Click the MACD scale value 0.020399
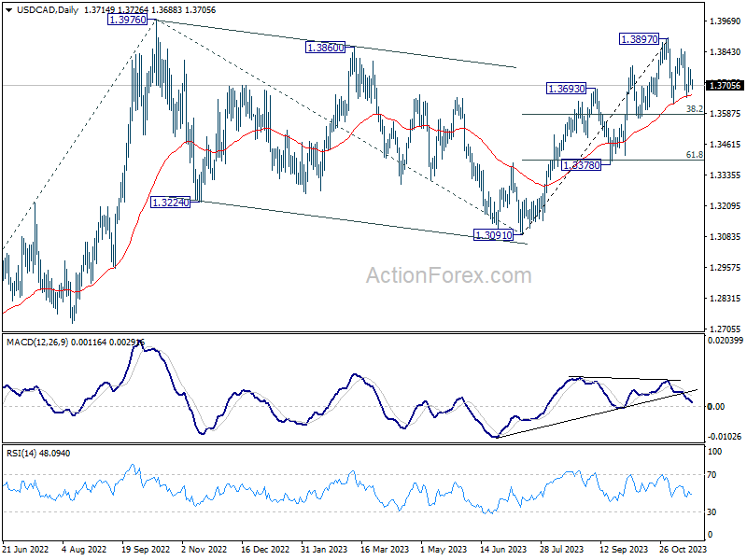 click(x=726, y=341)
